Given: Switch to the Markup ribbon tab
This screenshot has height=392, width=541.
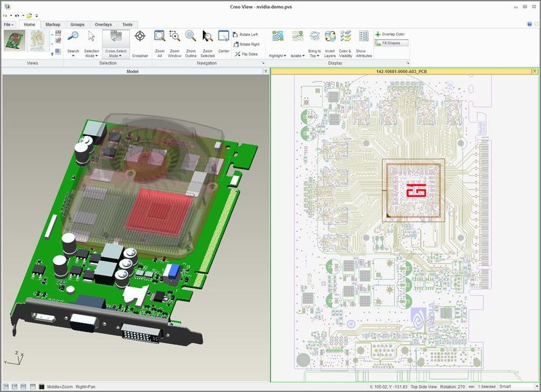Looking at the screenshot, I should click(53, 24).
